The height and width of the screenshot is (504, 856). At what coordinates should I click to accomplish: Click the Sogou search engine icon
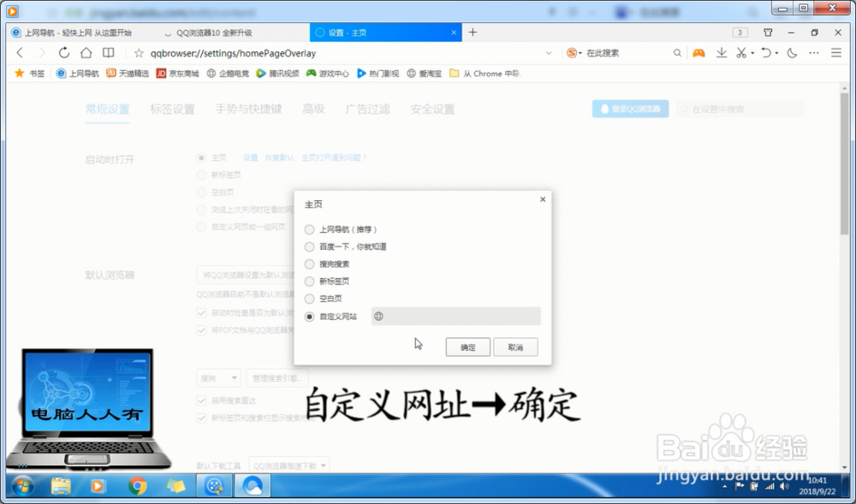click(x=572, y=53)
